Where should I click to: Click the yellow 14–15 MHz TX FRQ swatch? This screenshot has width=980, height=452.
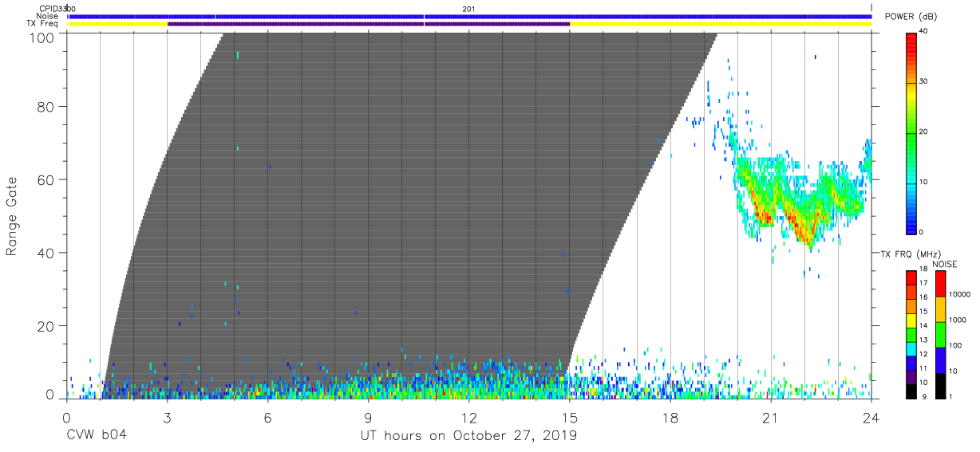[911, 320]
